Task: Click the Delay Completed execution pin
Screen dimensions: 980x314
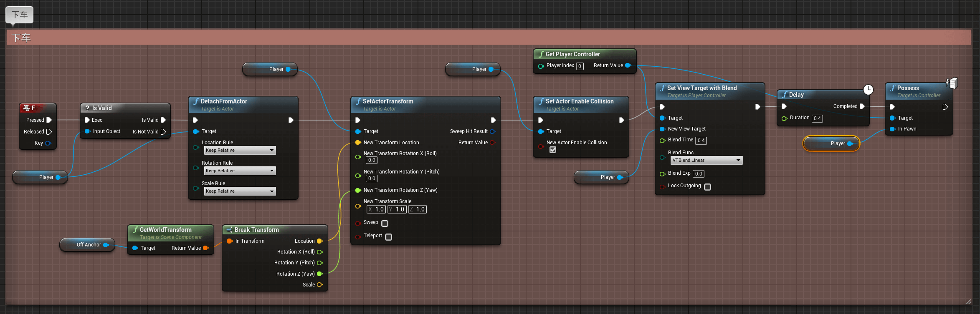Action: tap(862, 106)
